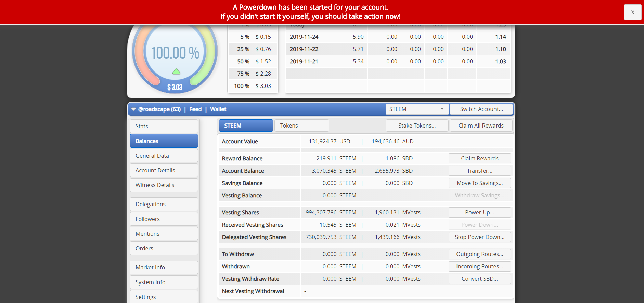View Witness Details in the sidebar

click(164, 185)
